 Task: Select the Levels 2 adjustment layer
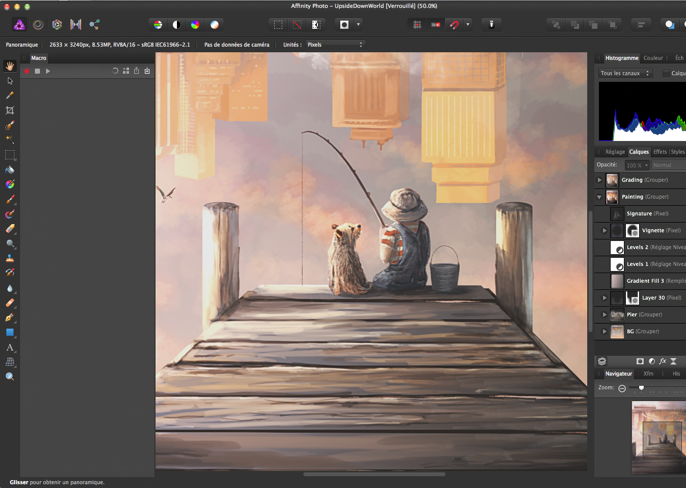[640, 247]
